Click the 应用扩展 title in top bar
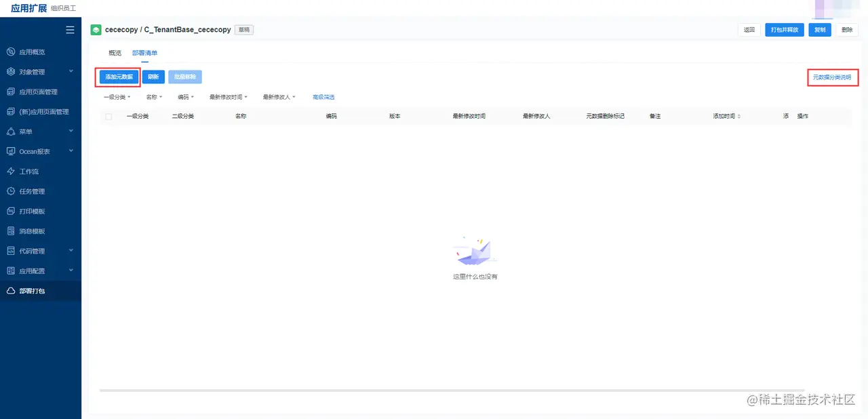 (x=29, y=8)
